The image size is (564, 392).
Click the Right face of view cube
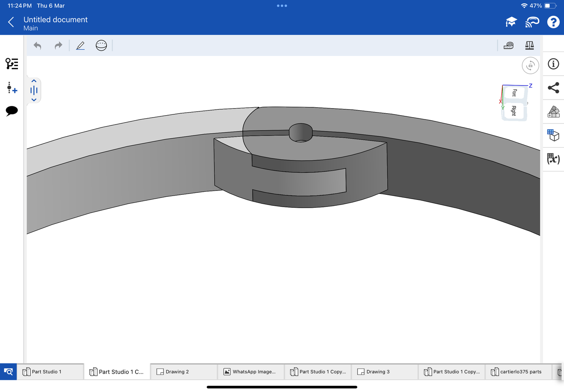(x=514, y=111)
